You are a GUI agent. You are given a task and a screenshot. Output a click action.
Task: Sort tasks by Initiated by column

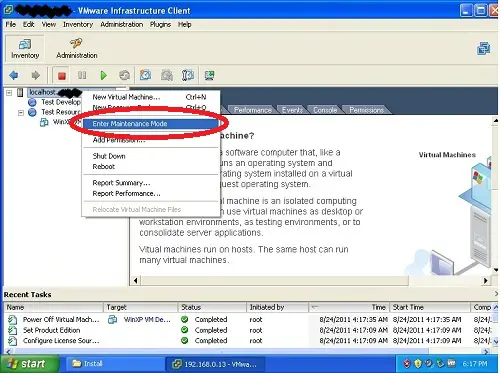[278, 307]
